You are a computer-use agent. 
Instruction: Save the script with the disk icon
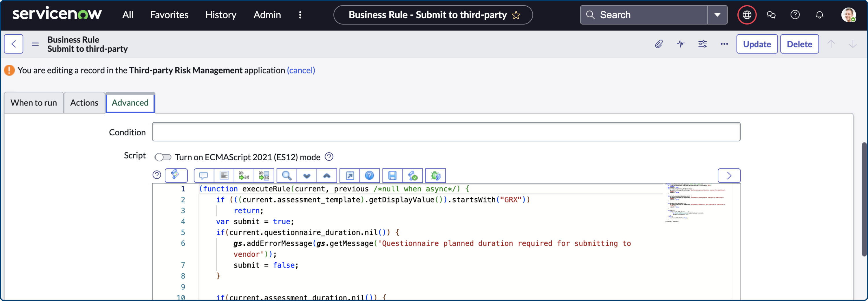(x=392, y=175)
